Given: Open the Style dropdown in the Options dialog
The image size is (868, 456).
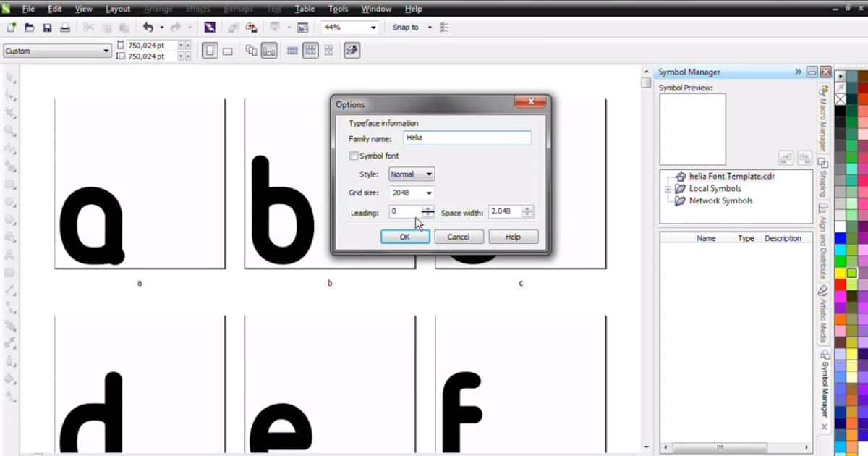Looking at the screenshot, I should point(428,174).
